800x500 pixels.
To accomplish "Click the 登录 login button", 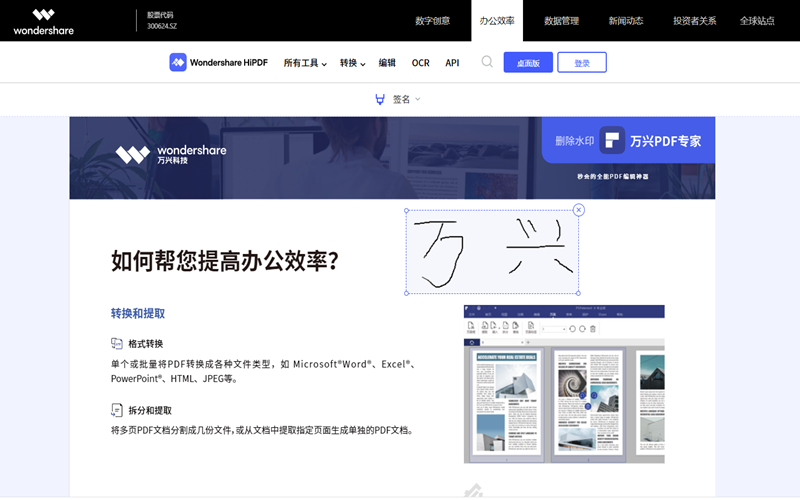I will 582,62.
